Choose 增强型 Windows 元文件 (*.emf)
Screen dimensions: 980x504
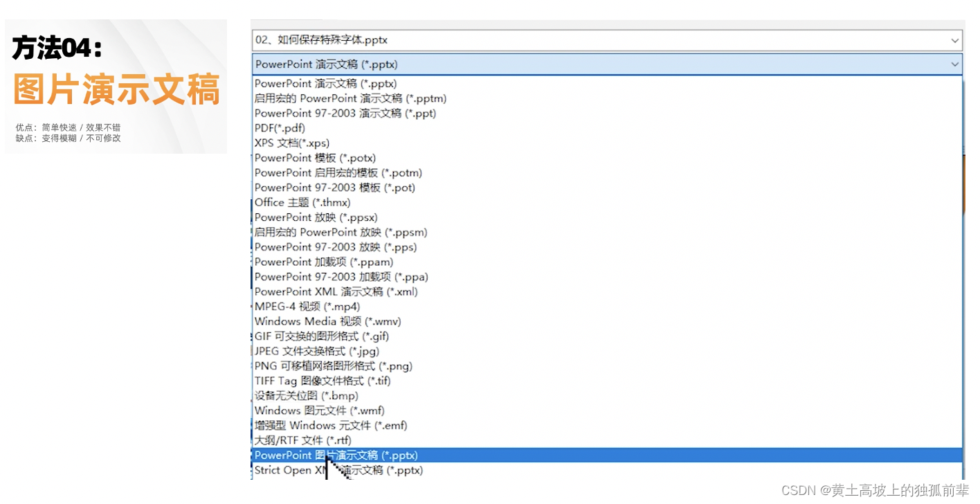[607, 426]
